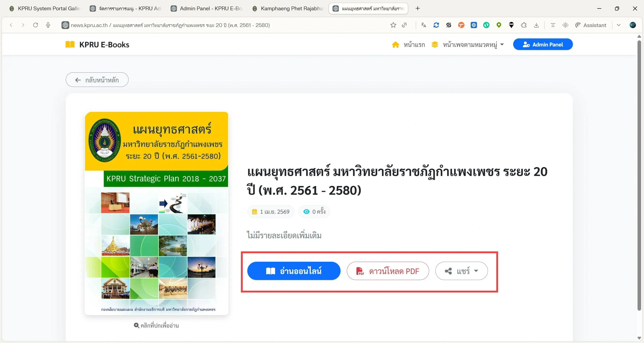The height and width of the screenshot is (343, 644).
Task: Expand the toolbar chevron next to Assistant
Action: 619,25
